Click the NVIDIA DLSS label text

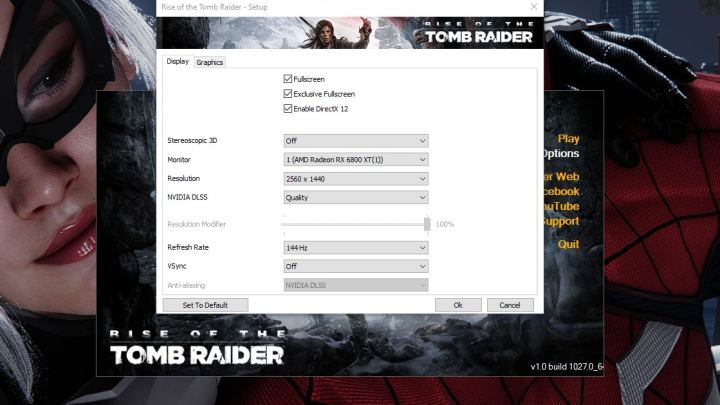(187, 197)
